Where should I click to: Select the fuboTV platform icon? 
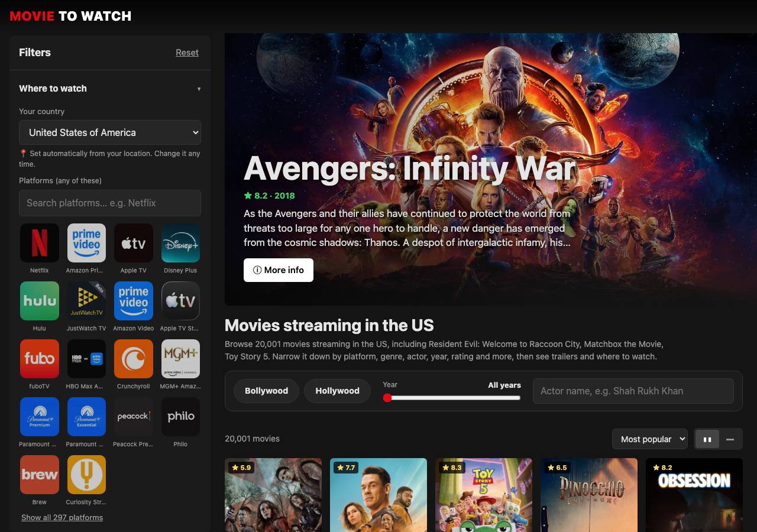tap(40, 359)
